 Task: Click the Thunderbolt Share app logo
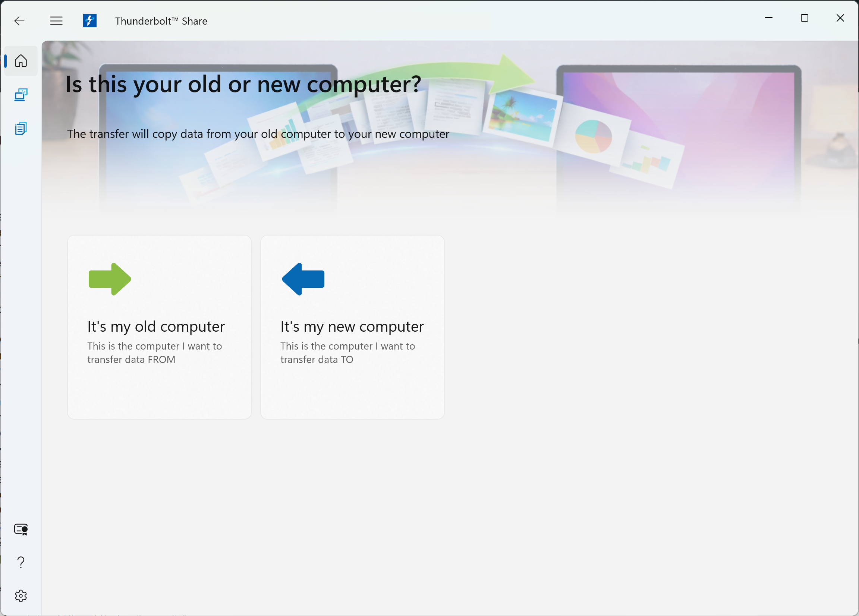pos(90,20)
